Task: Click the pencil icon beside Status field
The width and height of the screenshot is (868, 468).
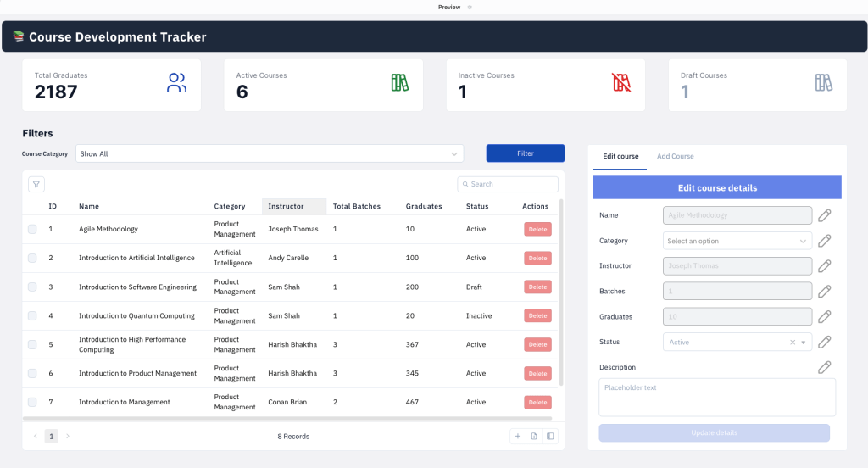Action: [x=824, y=343]
